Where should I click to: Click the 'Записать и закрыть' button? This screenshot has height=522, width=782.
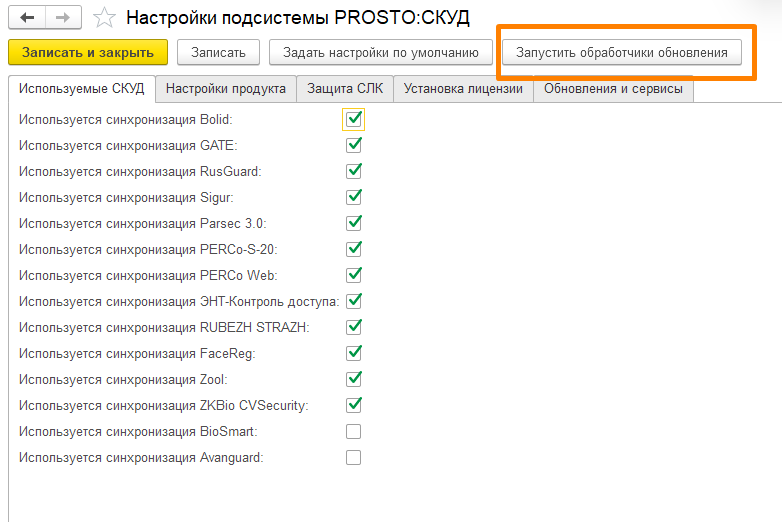[88, 52]
